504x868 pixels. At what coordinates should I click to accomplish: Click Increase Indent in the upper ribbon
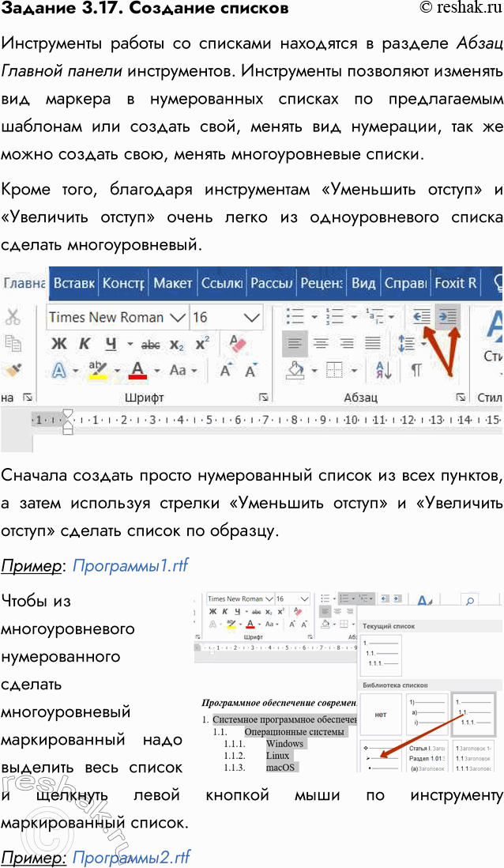[x=448, y=317]
